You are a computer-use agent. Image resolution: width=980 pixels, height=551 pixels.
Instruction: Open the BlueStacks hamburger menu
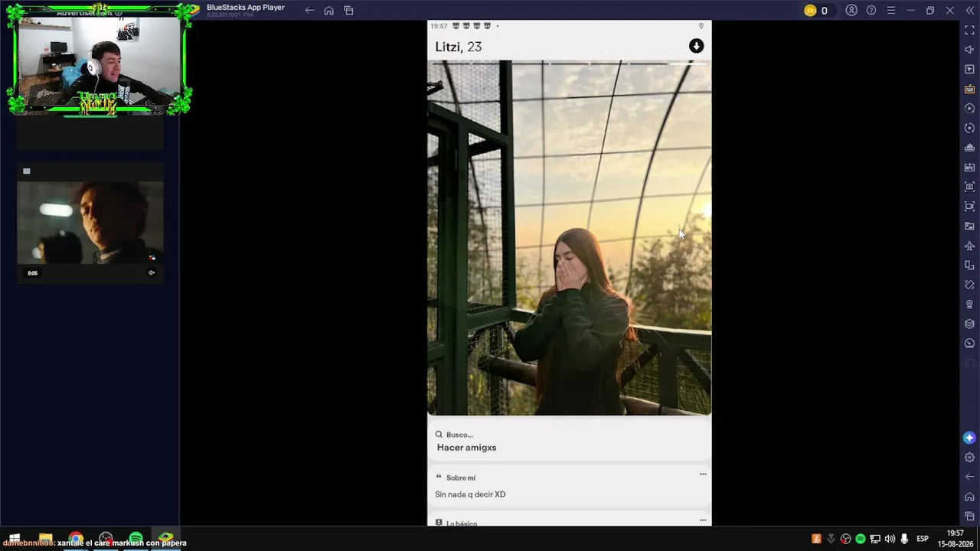tap(891, 11)
